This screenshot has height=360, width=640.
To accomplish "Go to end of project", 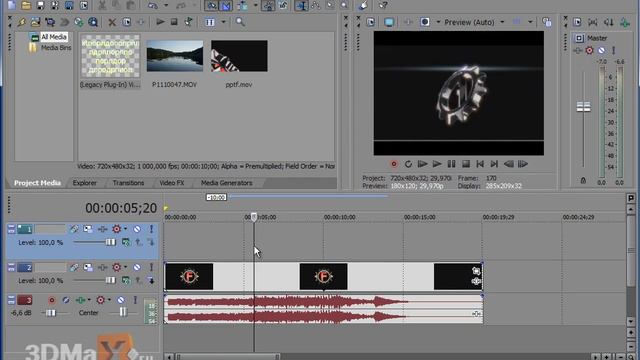I will (494, 164).
